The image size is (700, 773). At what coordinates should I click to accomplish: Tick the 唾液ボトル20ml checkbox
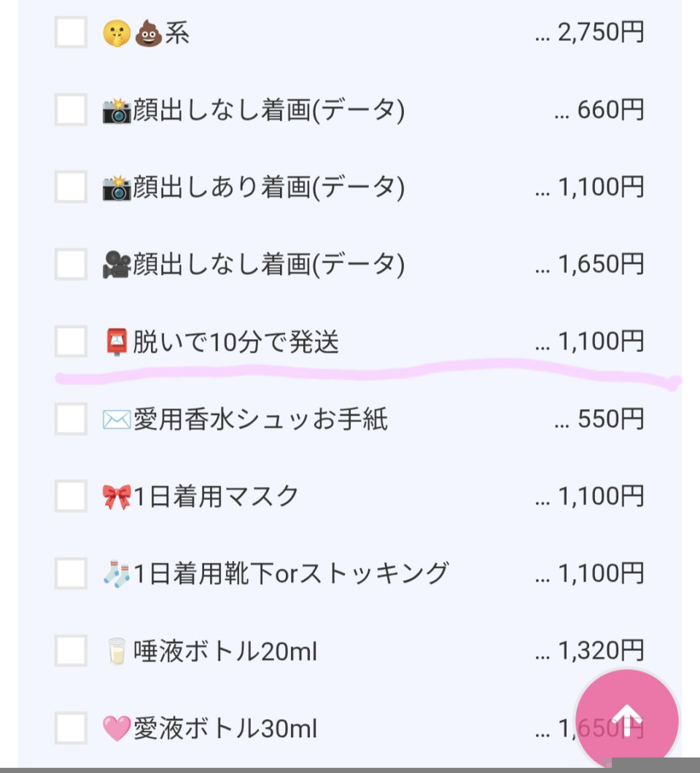[71, 650]
